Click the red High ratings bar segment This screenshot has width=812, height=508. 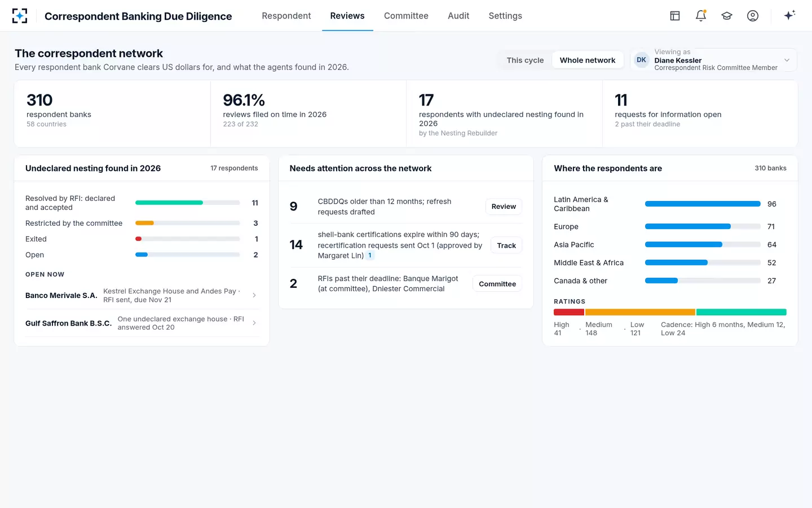(569, 312)
